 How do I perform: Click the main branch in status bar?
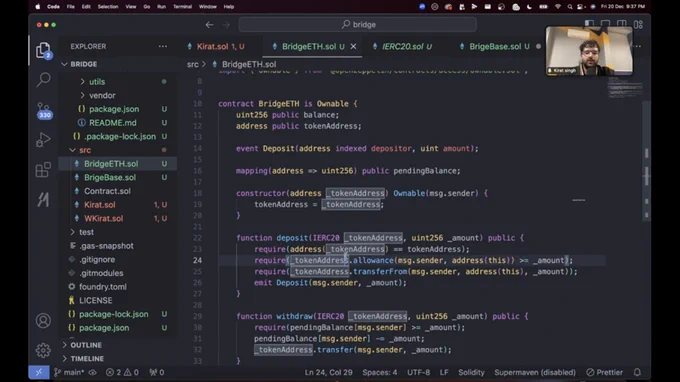[69, 372]
